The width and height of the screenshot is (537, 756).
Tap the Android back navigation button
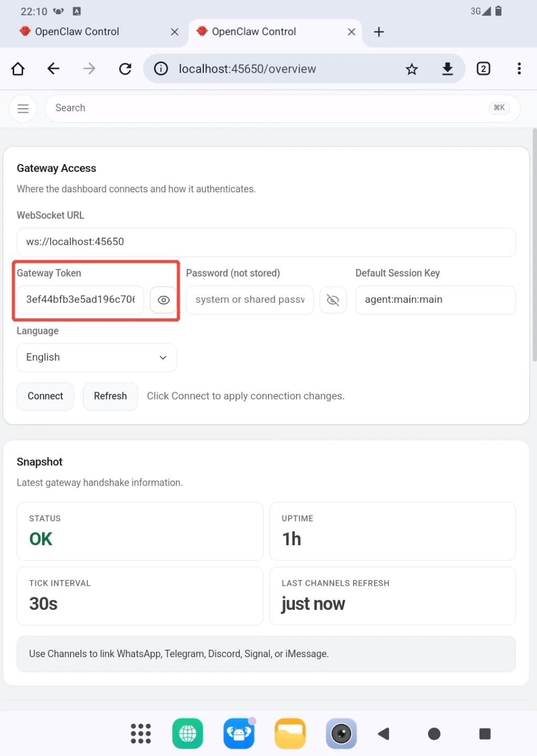(384, 733)
